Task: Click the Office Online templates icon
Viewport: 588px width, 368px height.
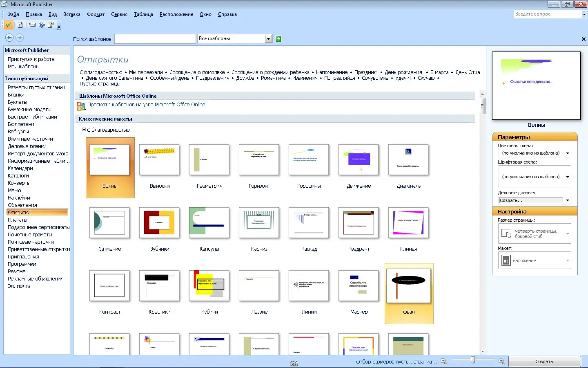Action: click(x=81, y=106)
